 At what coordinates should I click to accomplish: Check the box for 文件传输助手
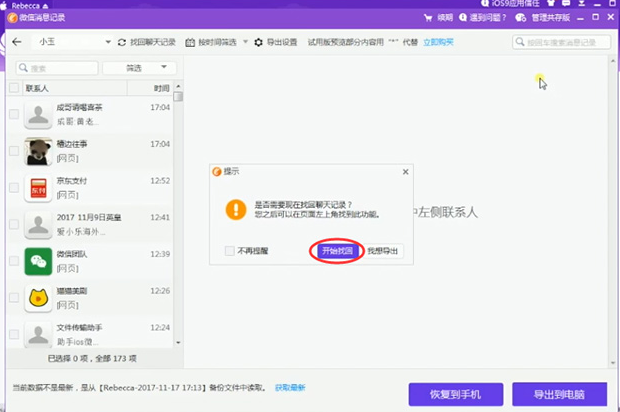click(x=14, y=334)
